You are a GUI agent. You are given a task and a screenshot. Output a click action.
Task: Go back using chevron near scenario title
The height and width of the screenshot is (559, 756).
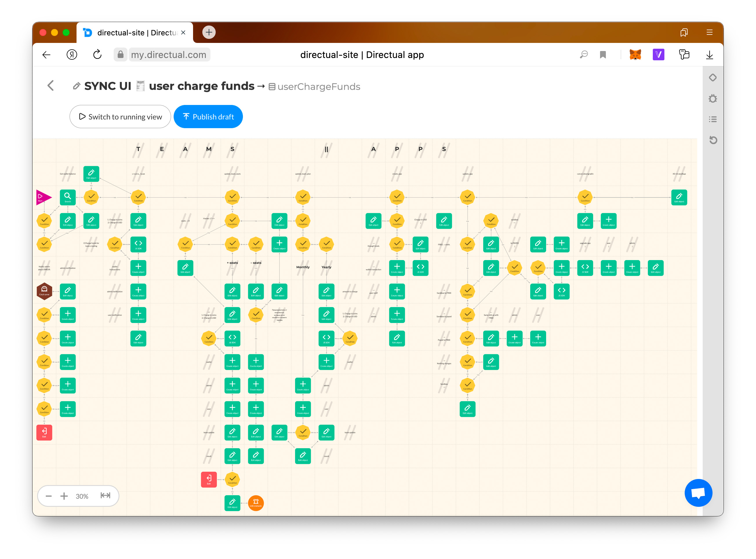point(51,86)
